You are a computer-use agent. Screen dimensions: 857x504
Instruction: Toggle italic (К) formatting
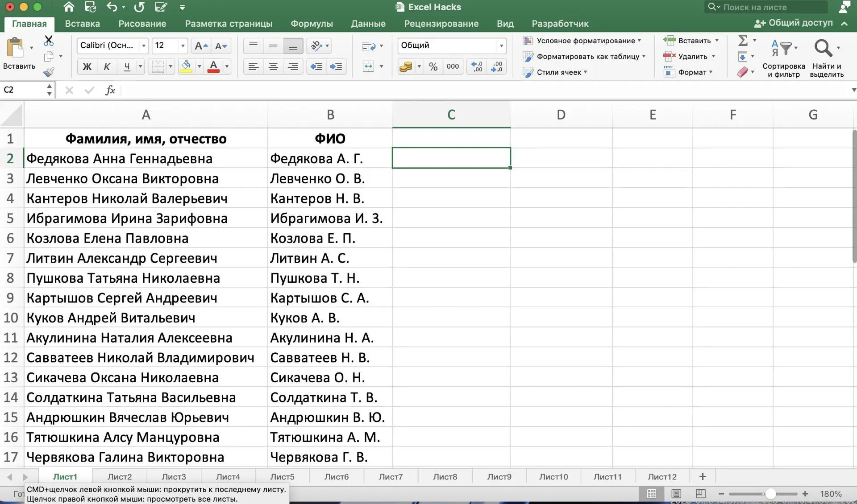pos(107,66)
